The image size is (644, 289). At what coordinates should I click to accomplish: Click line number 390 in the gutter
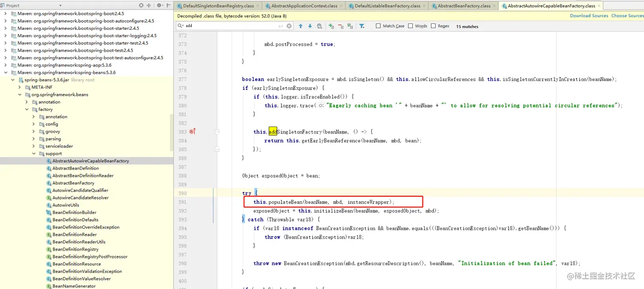point(182,193)
